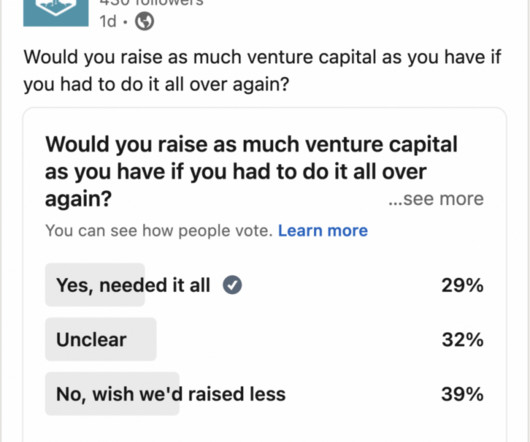Click the gray result bar for No
This screenshot has height=442, width=530.
point(112,394)
